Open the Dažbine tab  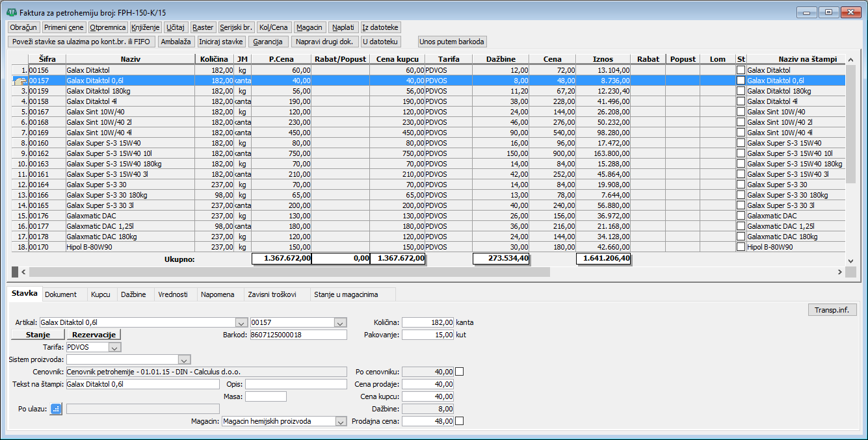(x=133, y=294)
